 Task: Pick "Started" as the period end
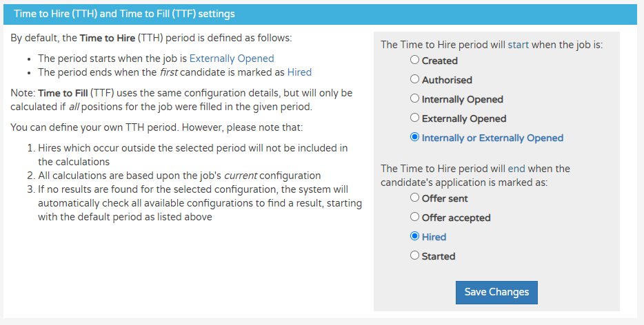pos(414,255)
